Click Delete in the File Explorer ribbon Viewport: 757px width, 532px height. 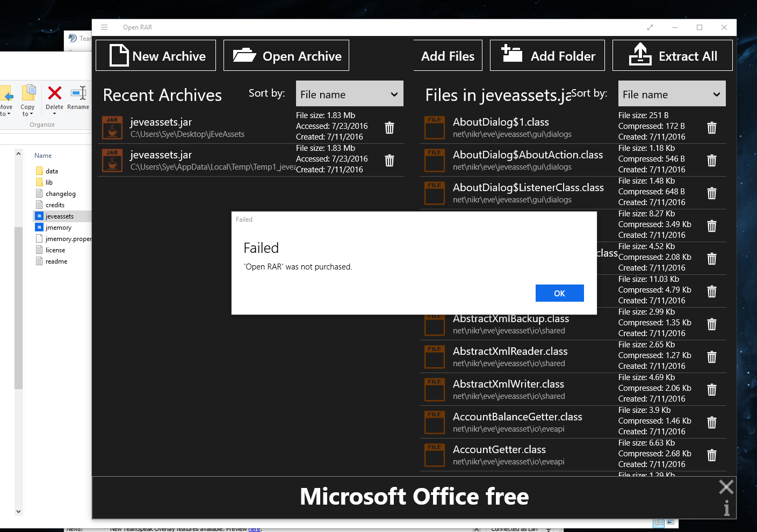click(54, 99)
